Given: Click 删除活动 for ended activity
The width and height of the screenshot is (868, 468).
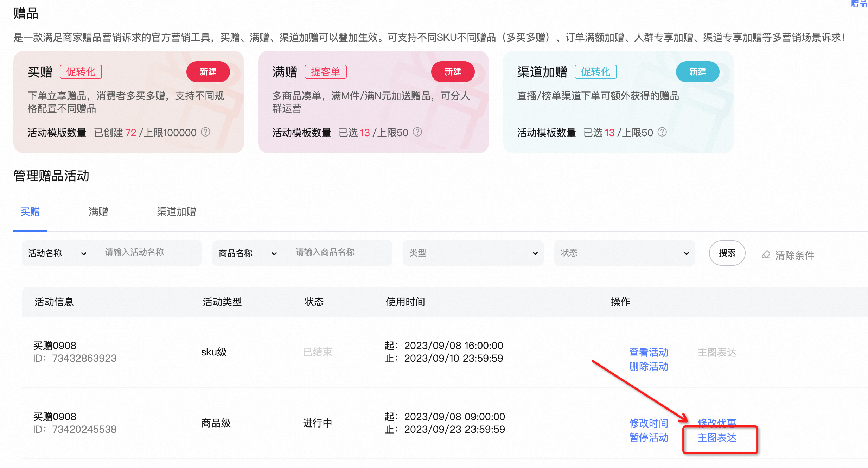Looking at the screenshot, I should 649,366.
